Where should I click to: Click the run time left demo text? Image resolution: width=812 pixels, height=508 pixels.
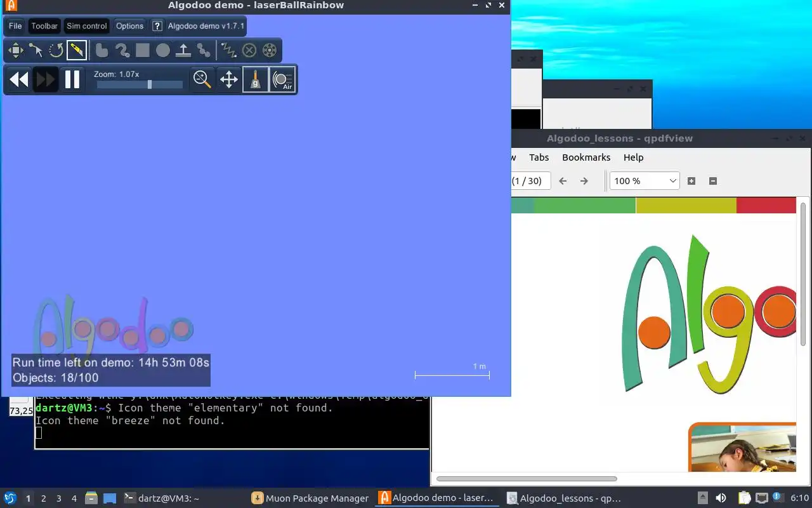[111, 363]
